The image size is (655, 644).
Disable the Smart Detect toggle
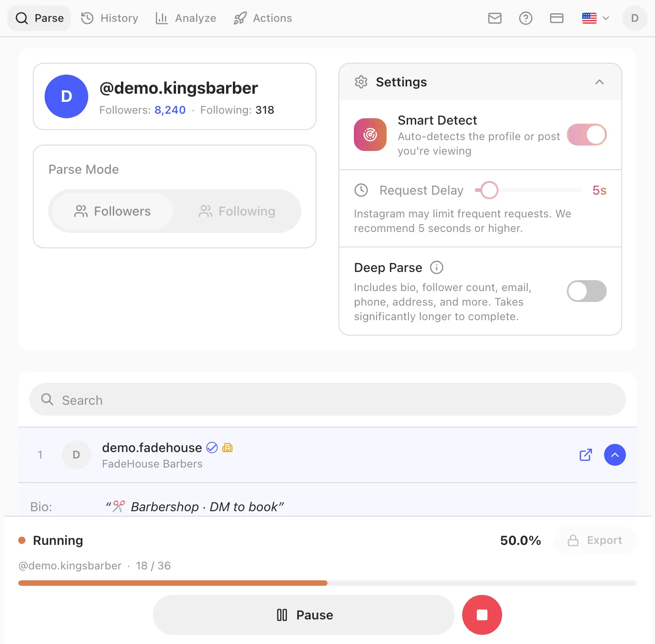click(x=587, y=135)
